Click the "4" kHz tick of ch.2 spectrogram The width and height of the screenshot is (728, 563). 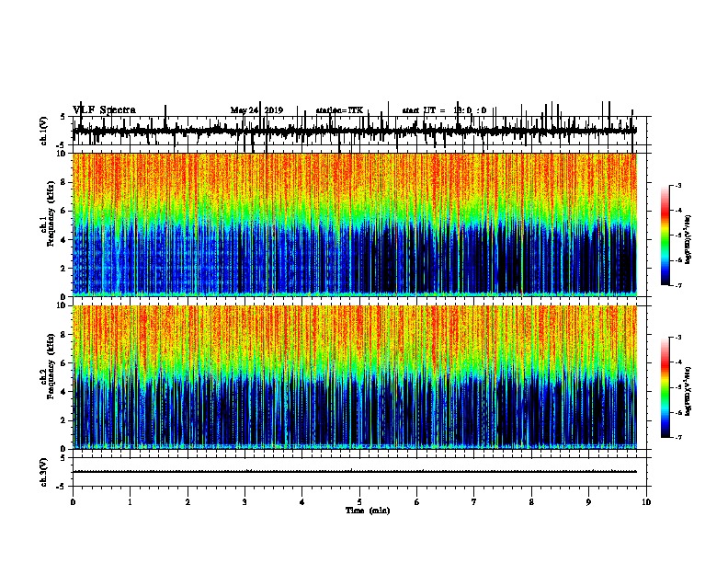point(64,392)
